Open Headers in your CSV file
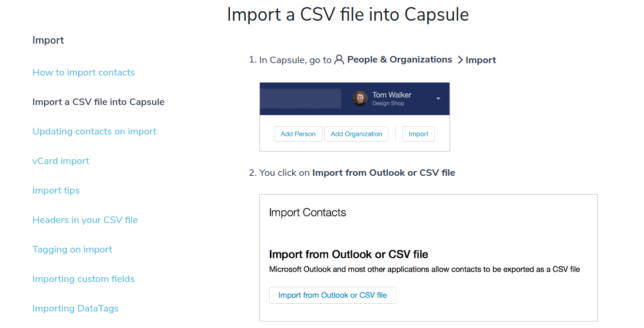 click(85, 220)
